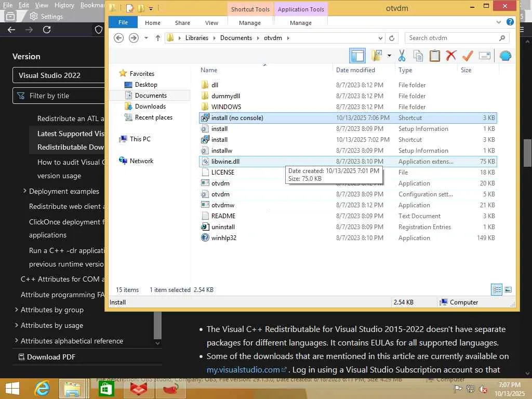Expand Attributes alphabetical reference tree item
The height and width of the screenshot is (399, 532).
16,340
